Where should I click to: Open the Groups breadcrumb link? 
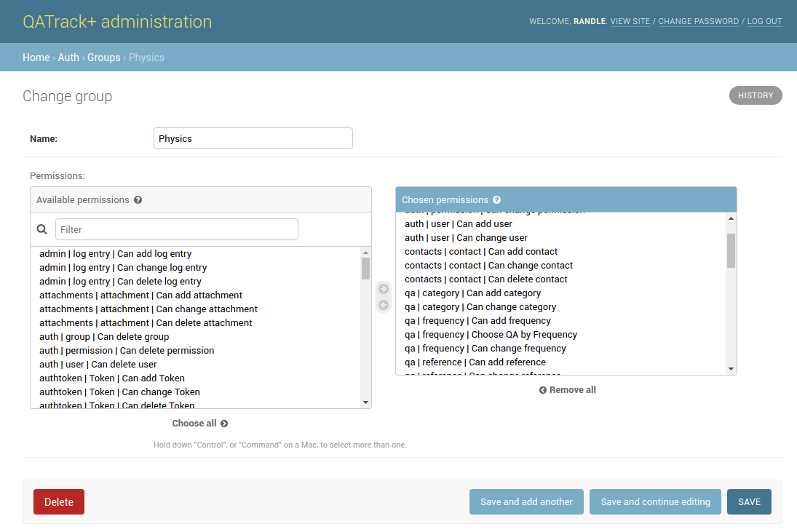point(103,57)
